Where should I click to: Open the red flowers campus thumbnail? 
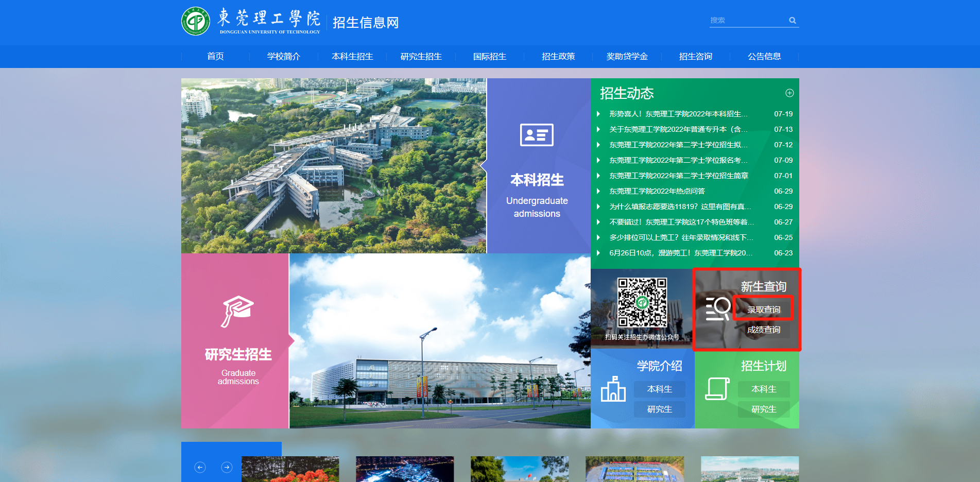(x=290, y=469)
